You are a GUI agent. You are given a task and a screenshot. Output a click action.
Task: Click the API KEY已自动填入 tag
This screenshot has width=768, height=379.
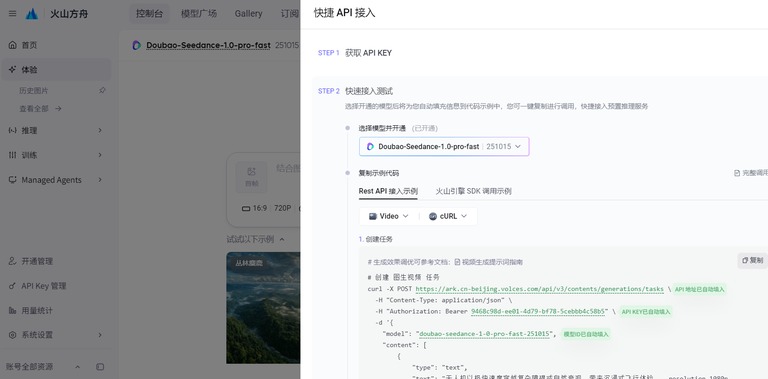[646, 312]
